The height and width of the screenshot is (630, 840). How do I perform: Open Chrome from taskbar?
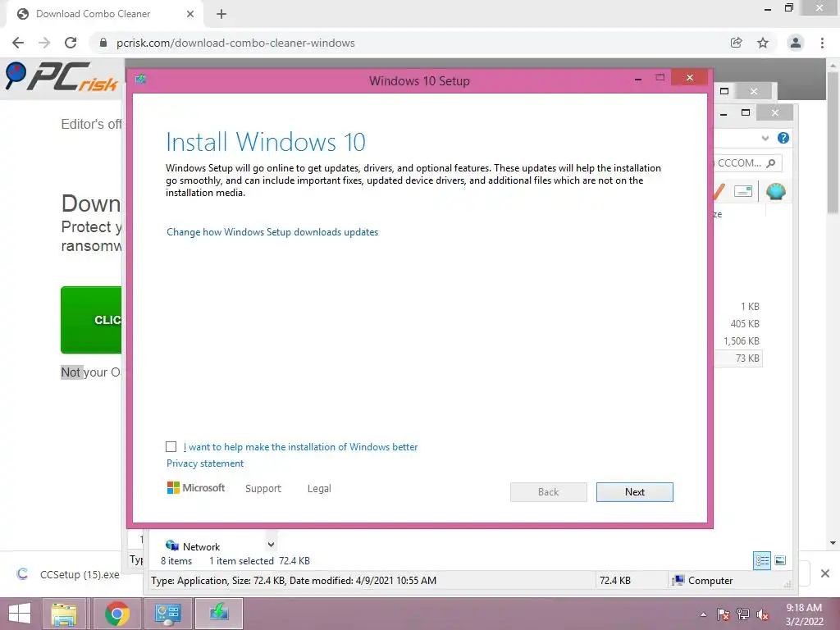[117, 614]
